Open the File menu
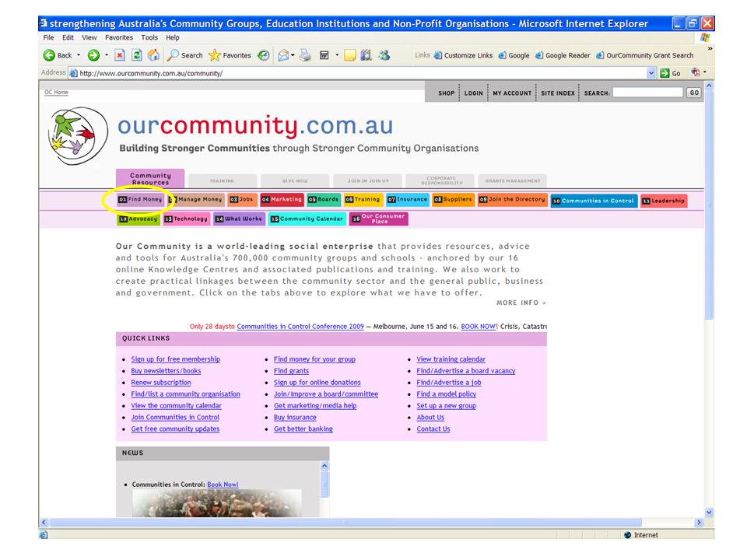This screenshot has width=747, height=560. [48, 37]
